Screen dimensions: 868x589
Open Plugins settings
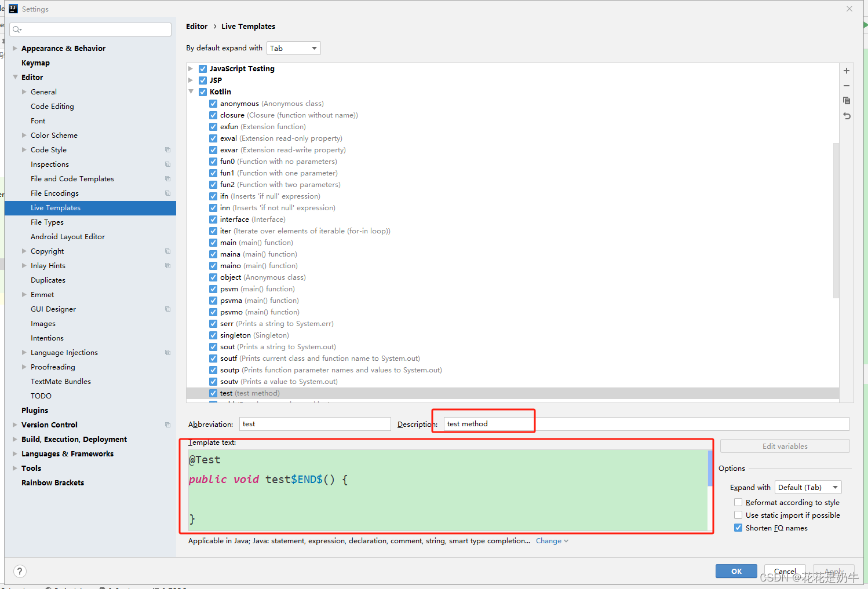tap(35, 411)
